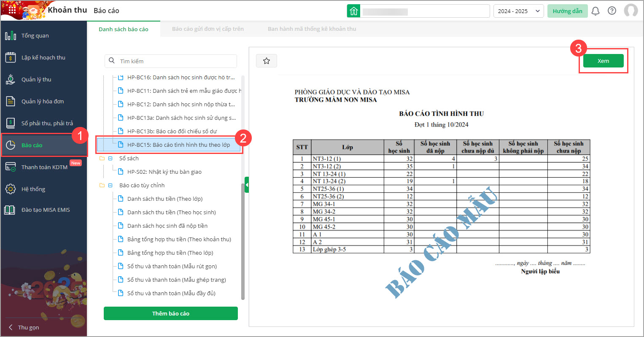Switch to Danh sách báo cáo tab
The image size is (644, 337).
[x=124, y=29]
